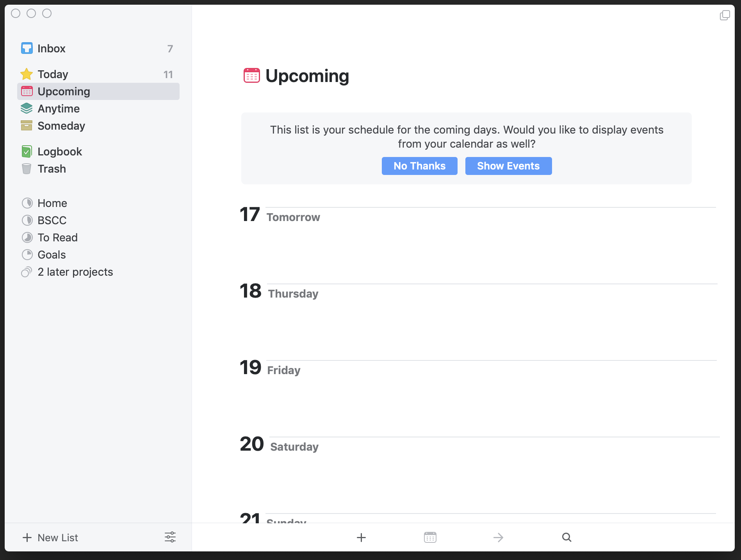Click the plus icon to add to-do

(x=361, y=538)
